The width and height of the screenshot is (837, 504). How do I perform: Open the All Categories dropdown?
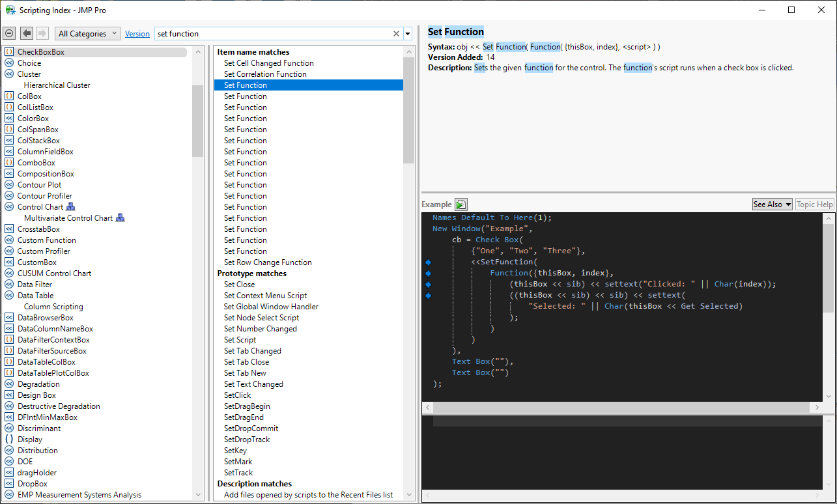pos(87,34)
